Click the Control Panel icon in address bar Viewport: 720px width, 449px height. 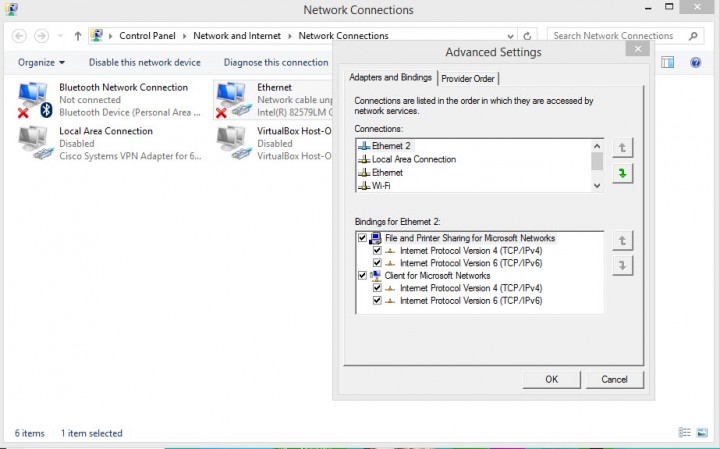coord(96,35)
